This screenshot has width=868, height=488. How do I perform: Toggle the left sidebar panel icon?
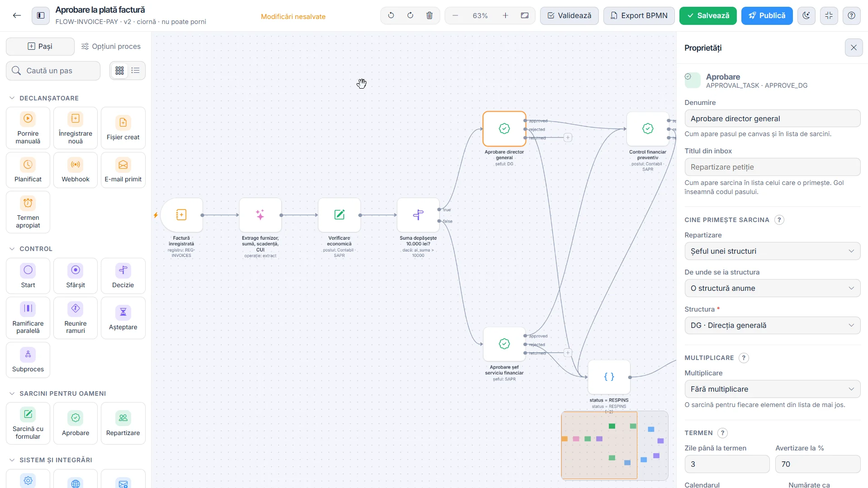tap(41, 15)
